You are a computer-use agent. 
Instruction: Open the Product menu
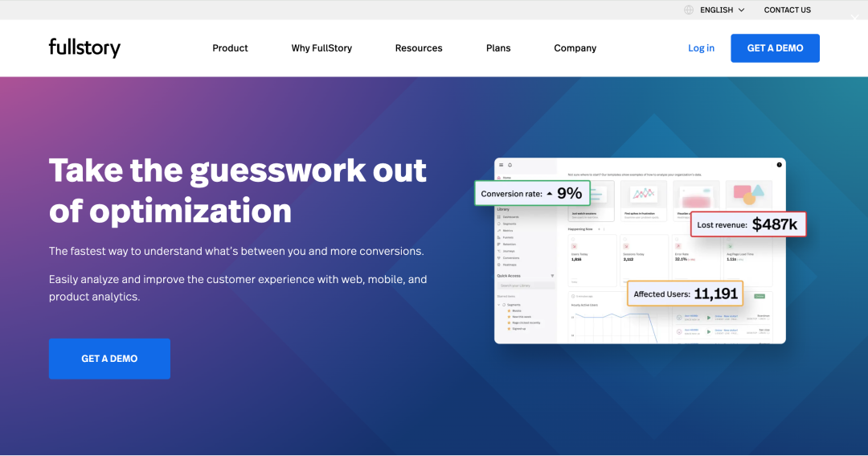pyautogui.click(x=231, y=48)
